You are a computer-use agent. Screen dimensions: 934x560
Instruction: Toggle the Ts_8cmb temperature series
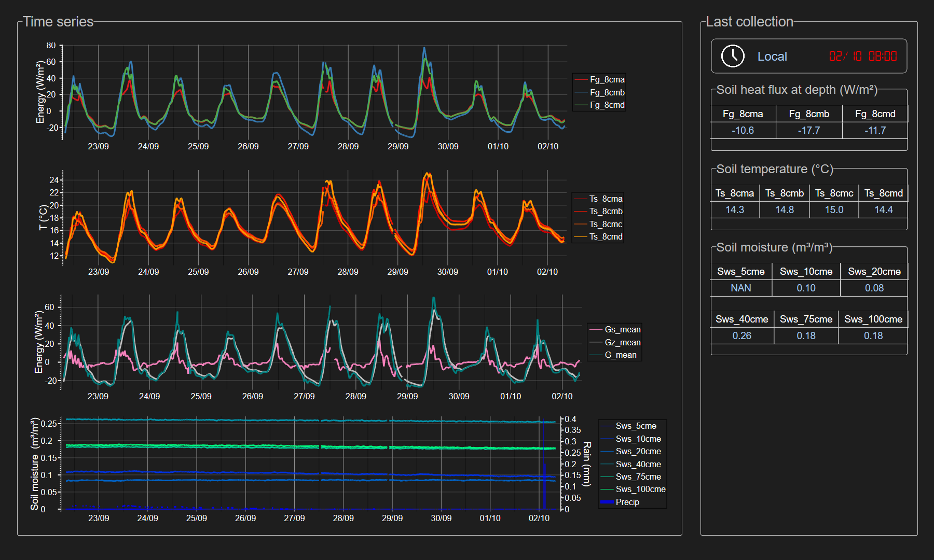[x=606, y=212]
